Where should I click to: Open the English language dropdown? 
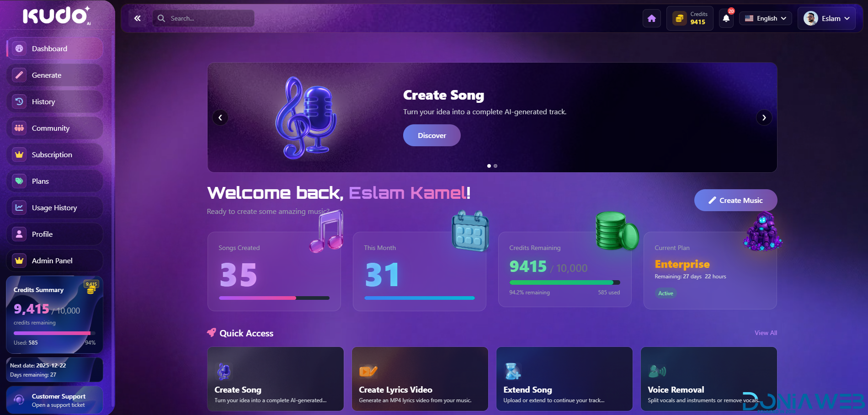click(x=766, y=18)
